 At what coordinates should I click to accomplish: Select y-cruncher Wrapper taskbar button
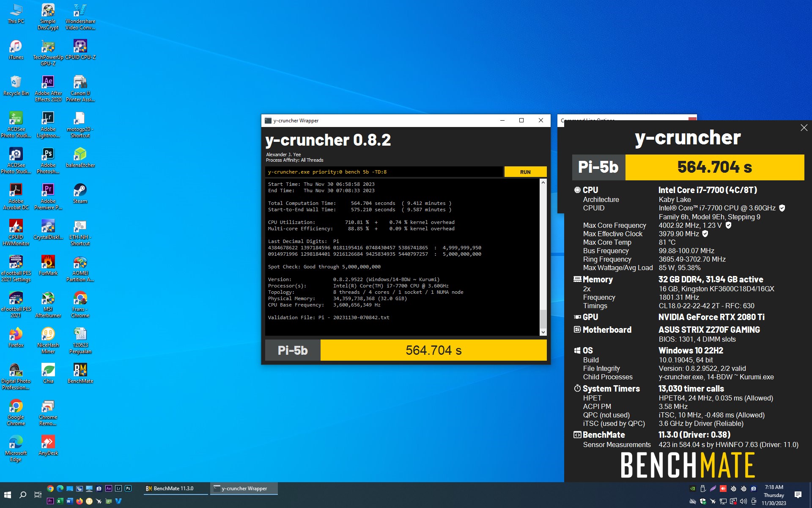244,489
